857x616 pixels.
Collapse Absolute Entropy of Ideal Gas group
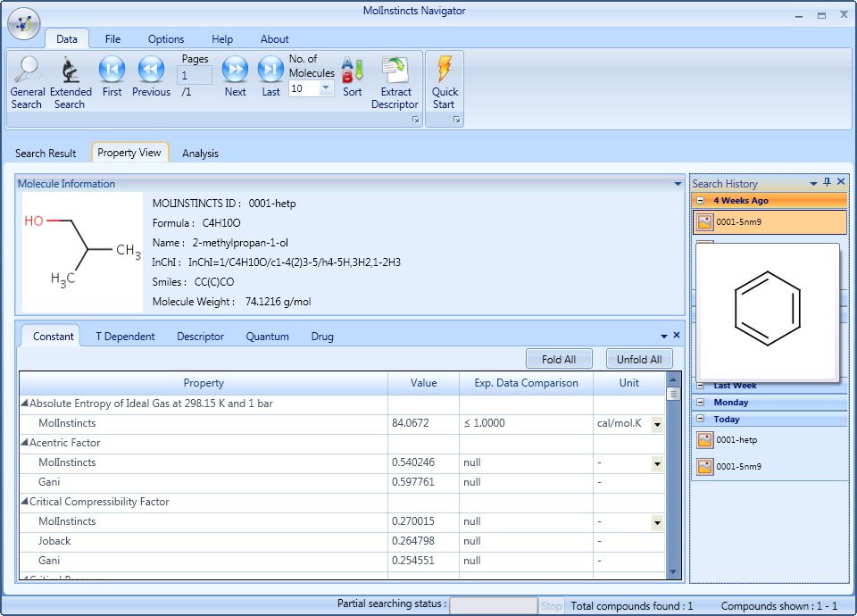(x=25, y=403)
